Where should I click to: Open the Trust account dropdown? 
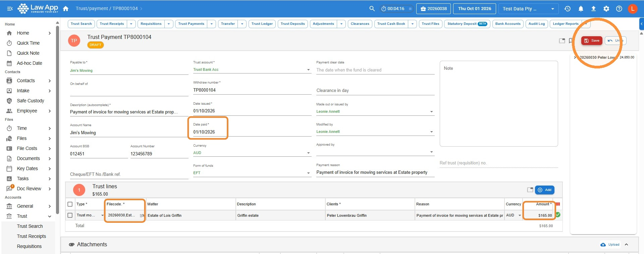click(252, 70)
